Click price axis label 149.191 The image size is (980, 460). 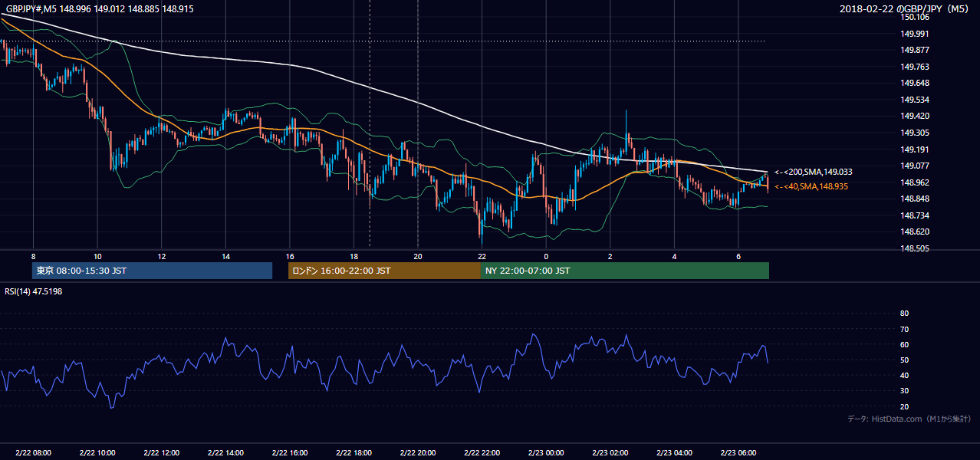click(916, 149)
